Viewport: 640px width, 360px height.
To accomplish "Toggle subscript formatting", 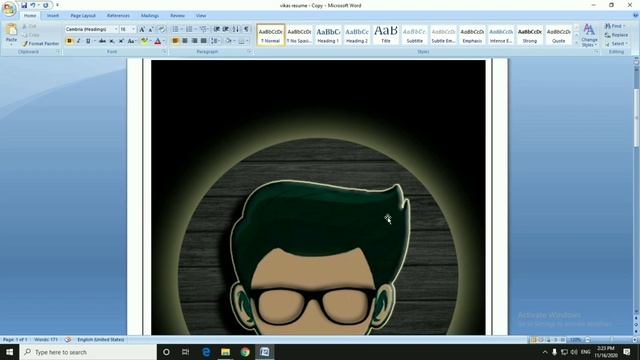I will click(112, 41).
